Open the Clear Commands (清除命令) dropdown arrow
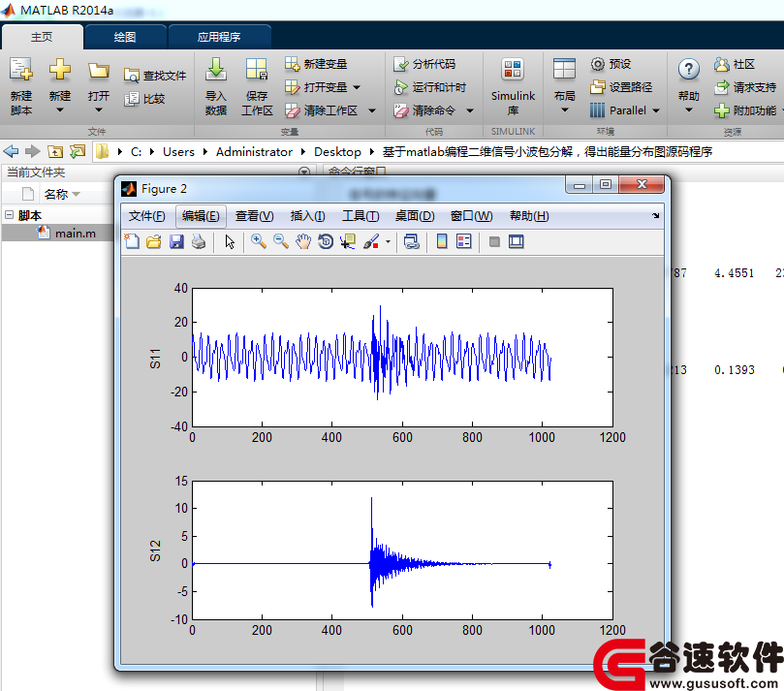Image resolution: width=784 pixels, height=691 pixels. 470,110
